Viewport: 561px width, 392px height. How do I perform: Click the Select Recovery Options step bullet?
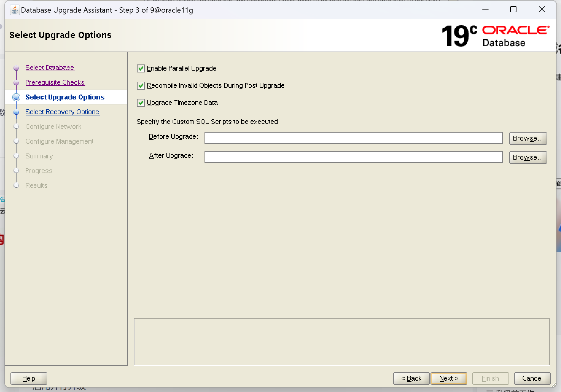(x=17, y=112)
